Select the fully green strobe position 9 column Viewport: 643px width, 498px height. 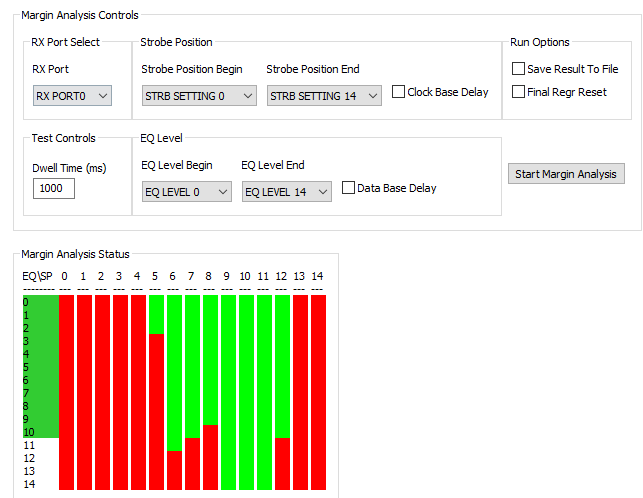pyautogui.click(x=228, y=392)
